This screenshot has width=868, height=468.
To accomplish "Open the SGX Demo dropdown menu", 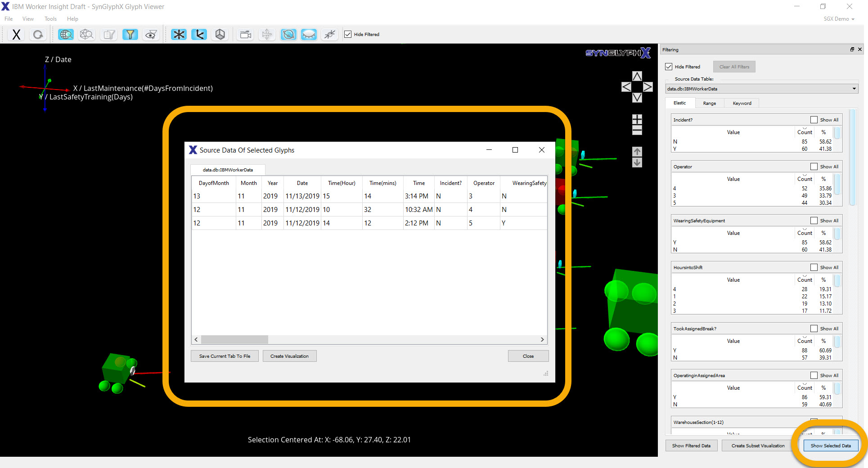I will pos(839,19).
